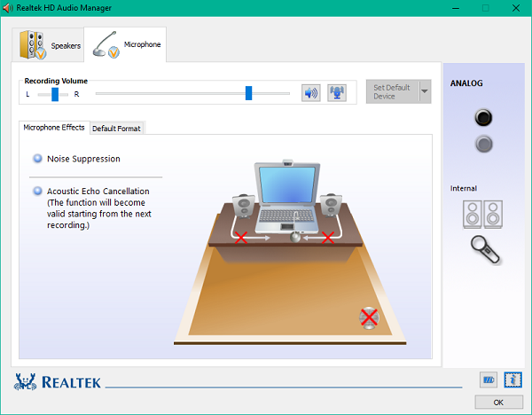The height and width of the screenshot is (415, 532).
Task: Select the black analog jack connector
Action: pos(483,117)
